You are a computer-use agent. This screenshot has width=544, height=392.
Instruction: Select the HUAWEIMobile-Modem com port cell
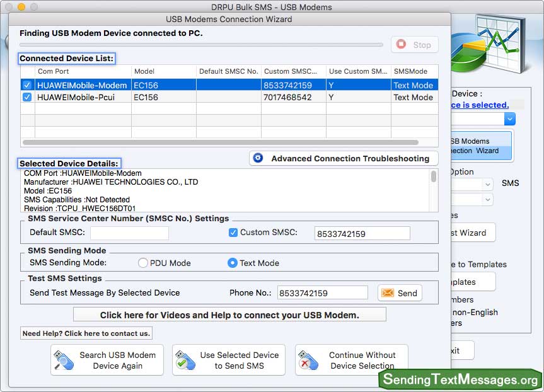pos(83,85)
